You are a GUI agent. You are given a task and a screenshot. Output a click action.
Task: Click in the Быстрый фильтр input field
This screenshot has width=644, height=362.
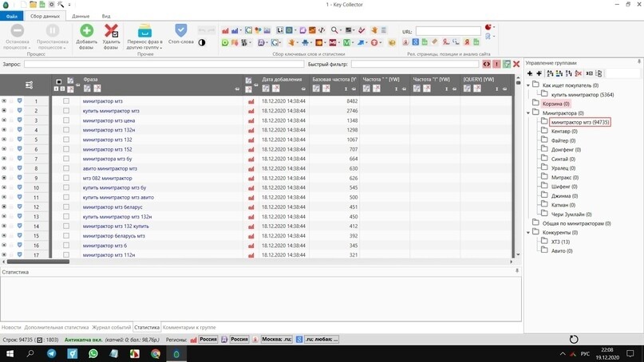pyautogui.click(x=415, y=64)
